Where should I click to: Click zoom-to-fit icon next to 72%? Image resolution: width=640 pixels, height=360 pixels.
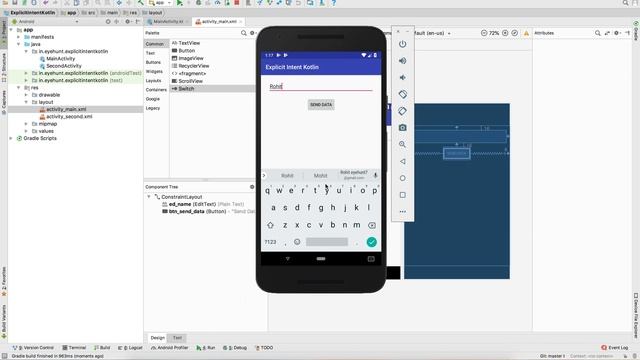tap(515, 33)
